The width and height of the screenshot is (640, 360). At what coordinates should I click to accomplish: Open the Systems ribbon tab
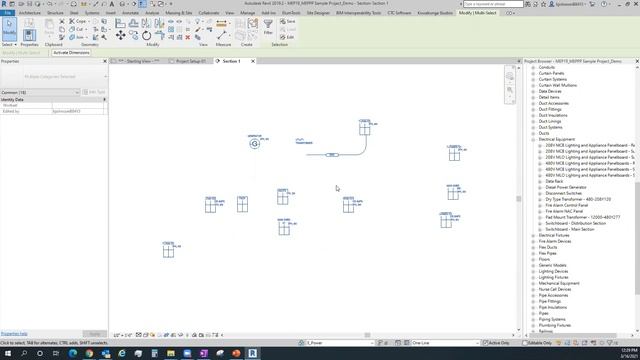point(92,13)
